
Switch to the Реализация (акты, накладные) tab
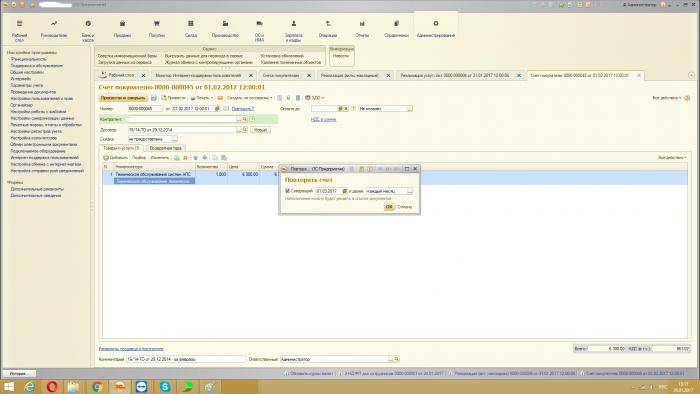(x=350, y=75)
